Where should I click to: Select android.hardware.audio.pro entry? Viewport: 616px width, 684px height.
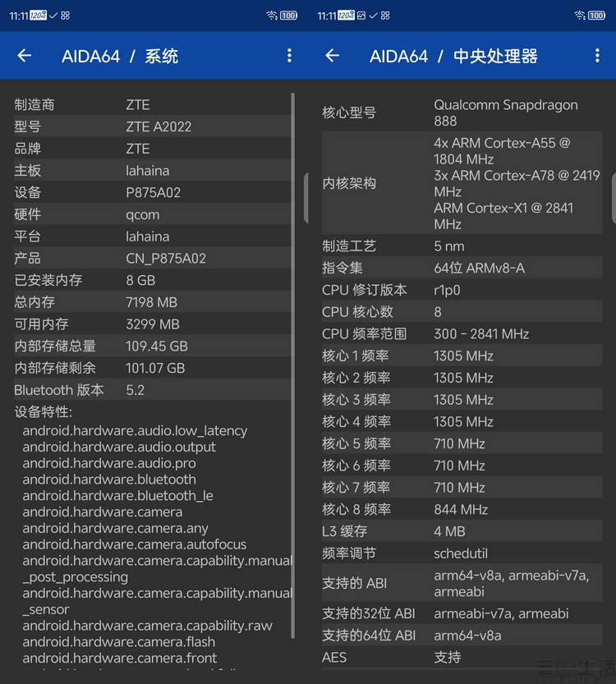tap(109, 463)
